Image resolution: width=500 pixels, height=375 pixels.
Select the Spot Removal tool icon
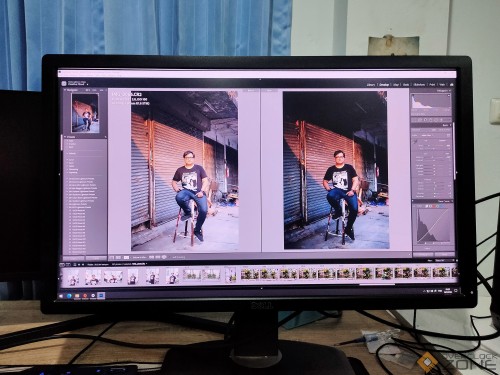coord(425,119)
